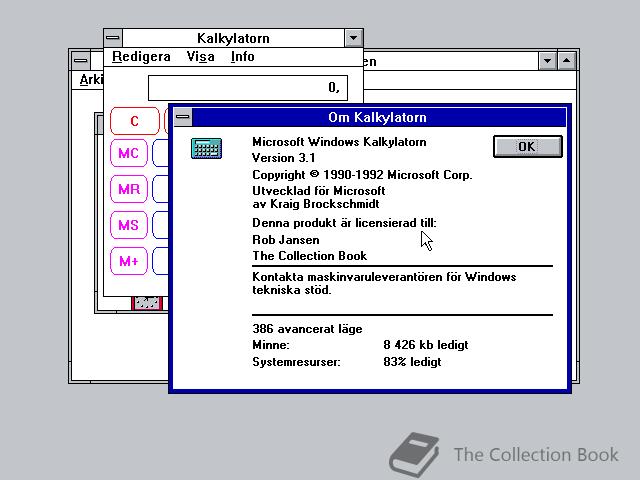Viewport: 640px width, 480px height.
Task: Minimize the background window with down arrow
Action: pos(547,61)
